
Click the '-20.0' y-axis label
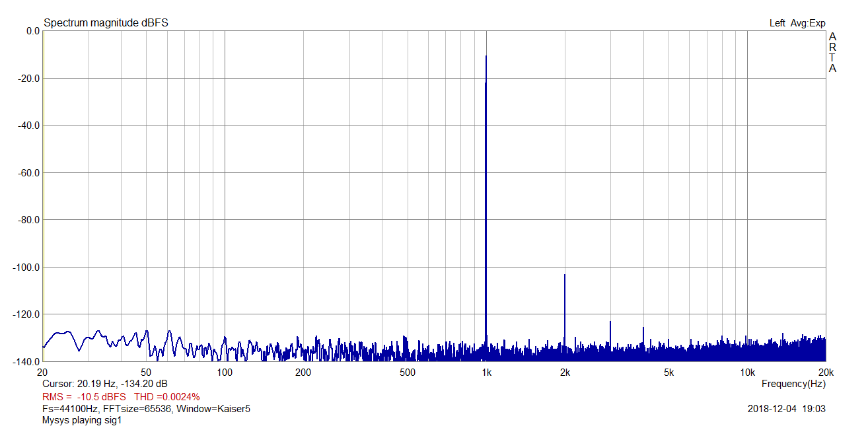pos(28,79)
